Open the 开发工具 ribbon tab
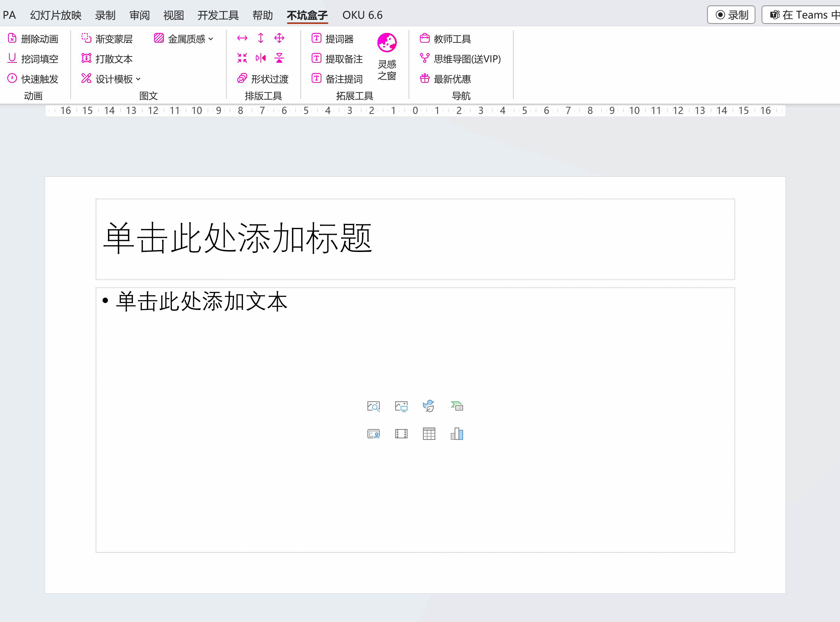The height and width of the screenshot is (622, 840). [218, 15]
